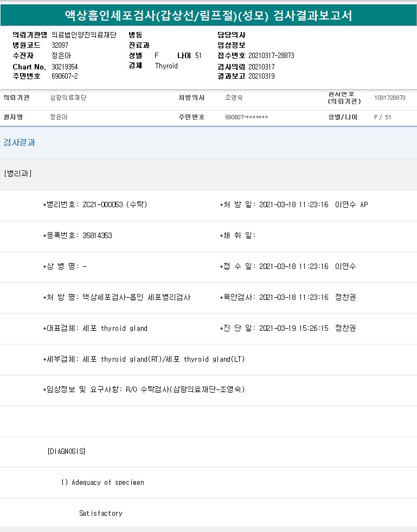
Task: Select specimen value Thyroid
Action: 166,66
